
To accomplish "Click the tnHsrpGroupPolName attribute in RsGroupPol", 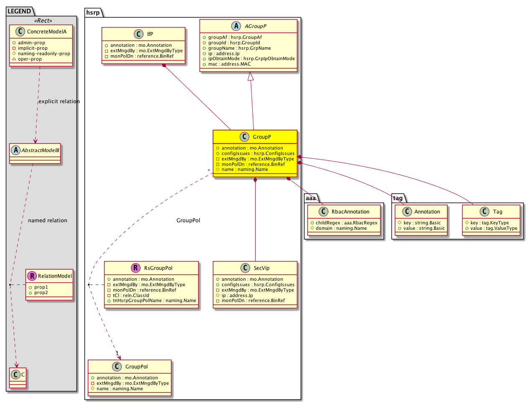I will [154, 300].
